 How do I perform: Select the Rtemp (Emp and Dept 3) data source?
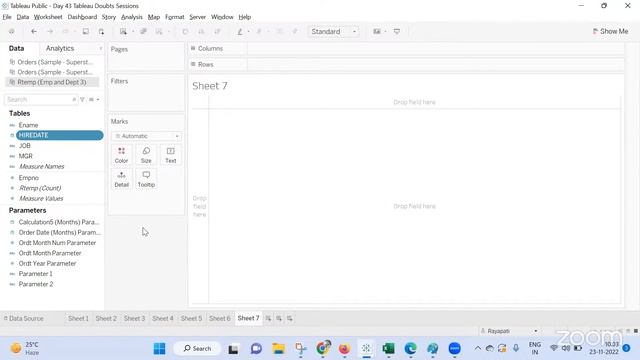click(x=52, y=82)
